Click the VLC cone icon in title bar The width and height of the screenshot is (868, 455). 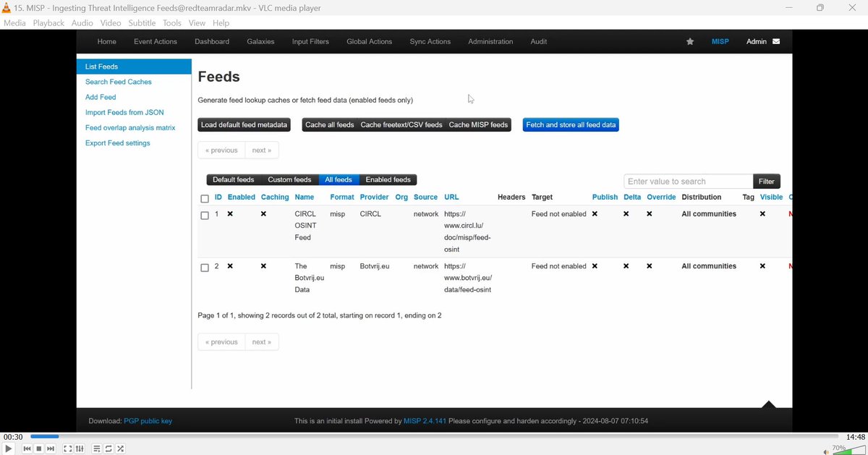[x=7, y=8]
